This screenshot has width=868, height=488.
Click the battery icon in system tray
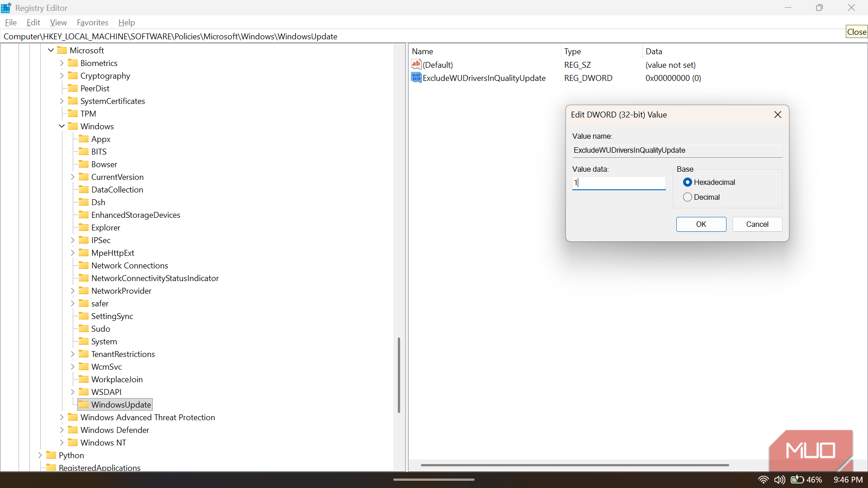(797, 479)
